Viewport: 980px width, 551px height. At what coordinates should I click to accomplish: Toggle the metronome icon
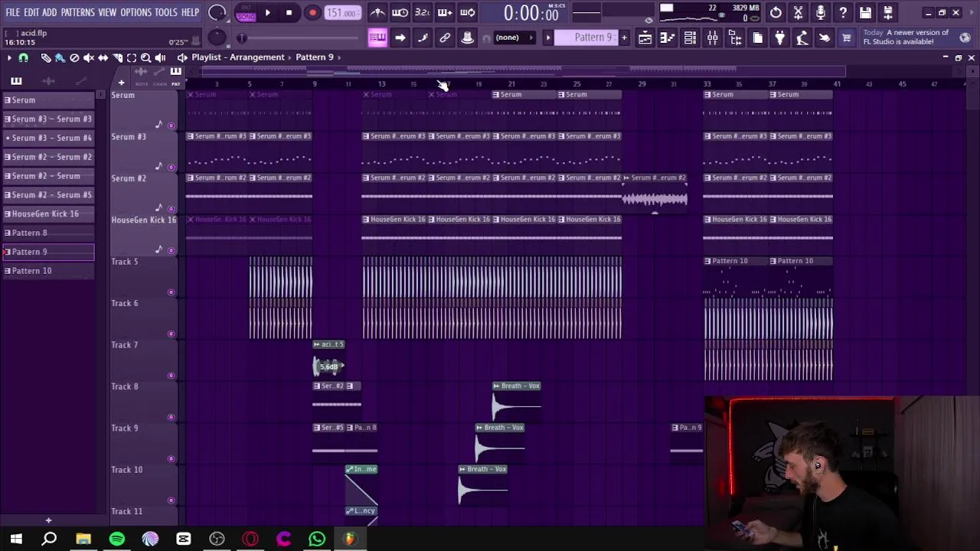[377, 13]
